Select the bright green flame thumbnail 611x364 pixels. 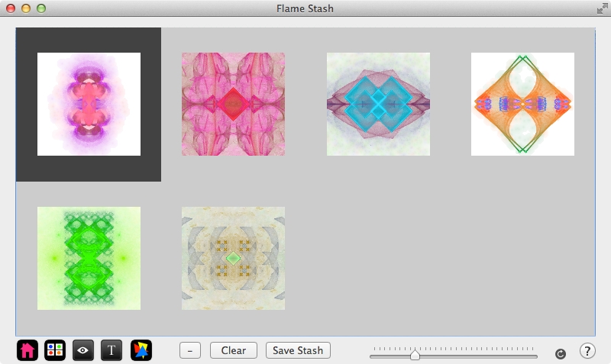[x=89, y=258]
